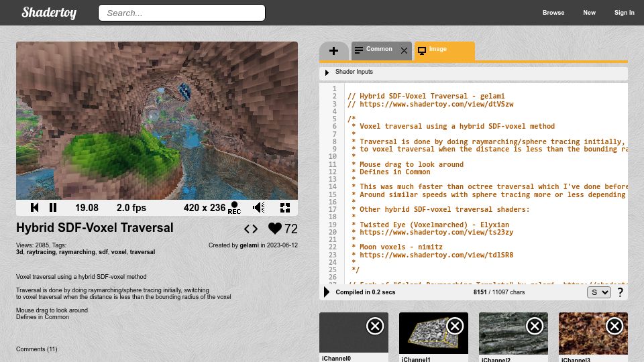The height and width of the screenshot is (362, 644).
Task: Click Sign In
Action: 624,13
